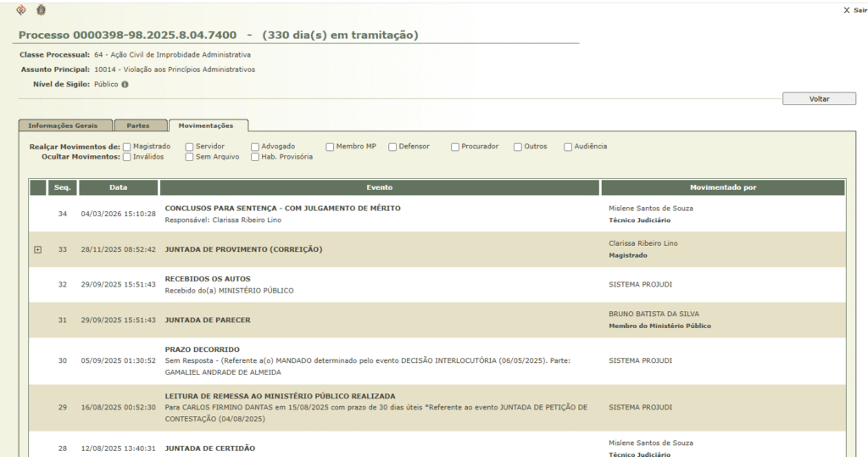The width and height of the screenshot is (868, 457).
Task: Open the Informações Gerais tab
Action: click(x=64, y=125)
